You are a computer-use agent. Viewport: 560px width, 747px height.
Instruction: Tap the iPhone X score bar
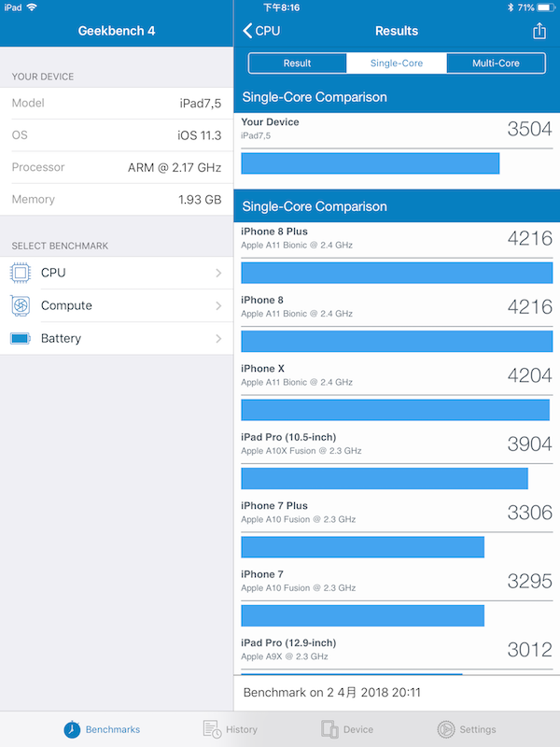click(395, 410)
